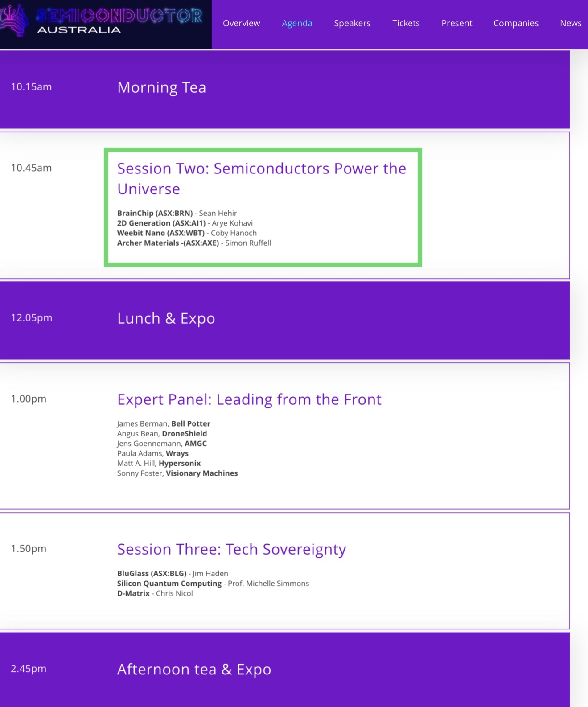This screenshot has width=588, height=707.
Task: Select the BluGlass (ASX:BLG) entry
Action: coord(152,573)
